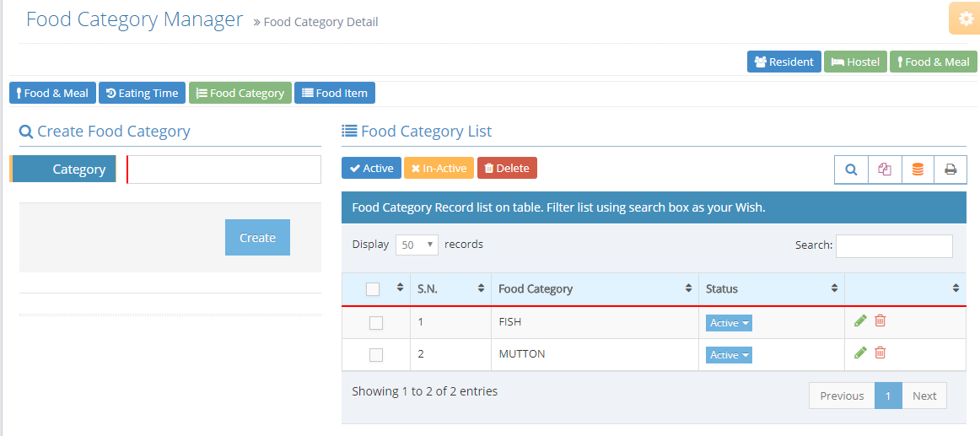
Task: Switch to the Eating Time tab
Action: click(x=142, y=93)
